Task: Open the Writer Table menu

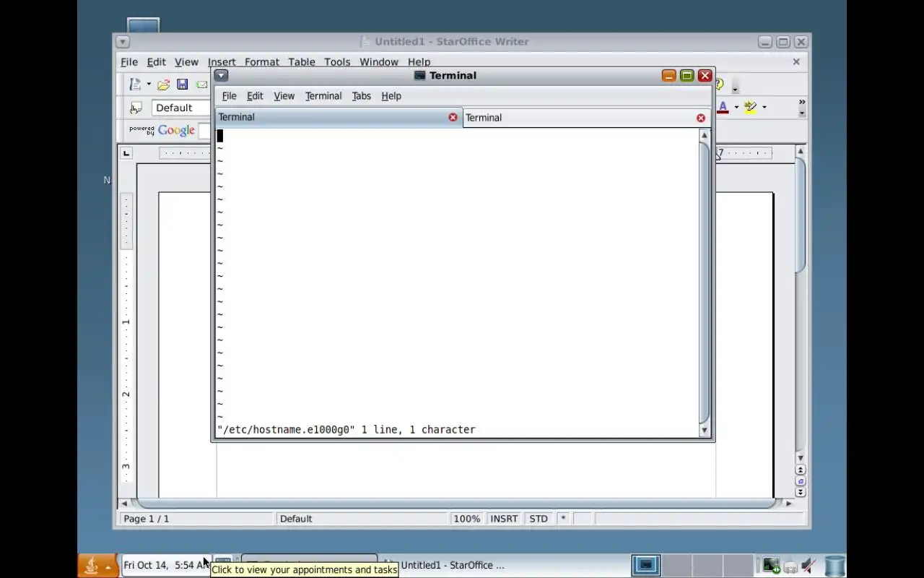Action: [302, 62]
